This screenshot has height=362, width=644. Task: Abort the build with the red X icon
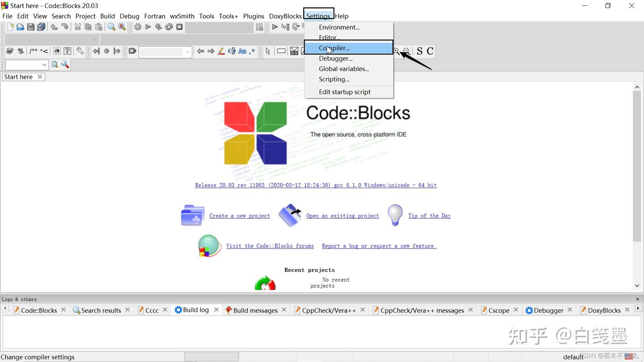click(x=179, y=27)
